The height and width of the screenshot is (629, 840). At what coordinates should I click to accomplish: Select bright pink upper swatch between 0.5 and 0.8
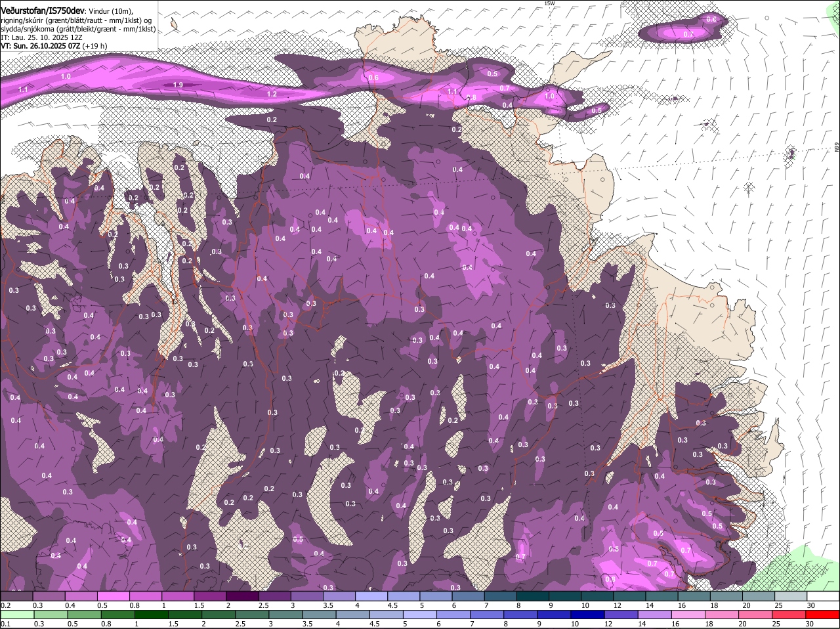[113, 596]
